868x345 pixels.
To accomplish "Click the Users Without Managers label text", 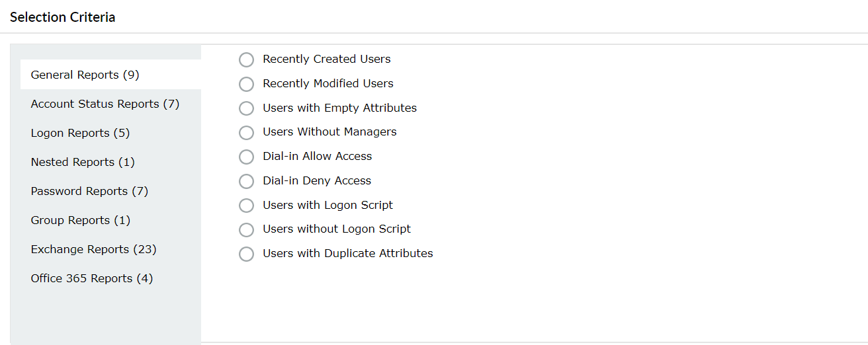I will (x=329, y=132).
